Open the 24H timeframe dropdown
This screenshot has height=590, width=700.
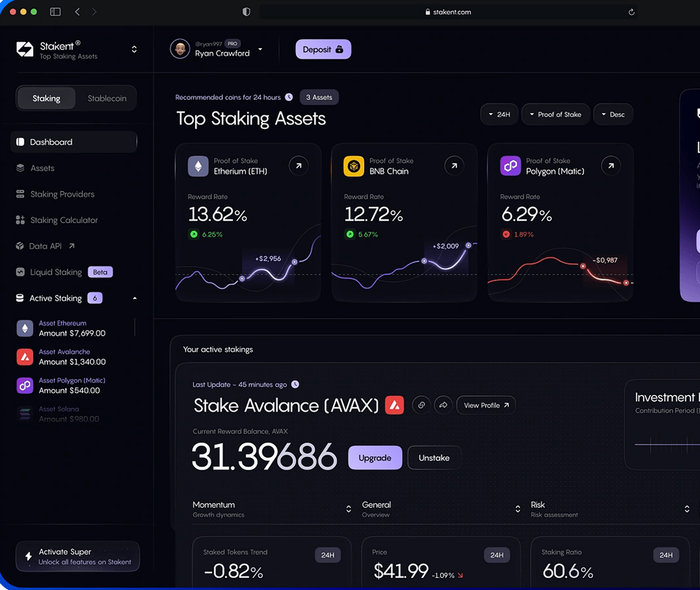click(499, 114)
